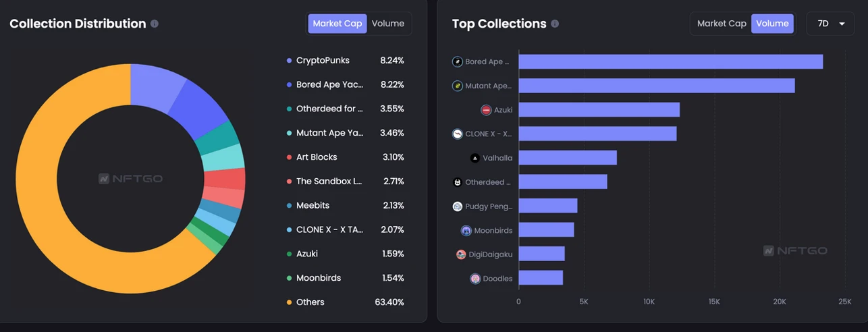Select Market Cap in Collection Distribution
This screenshot has height=332, width=868.
[337, 24]
